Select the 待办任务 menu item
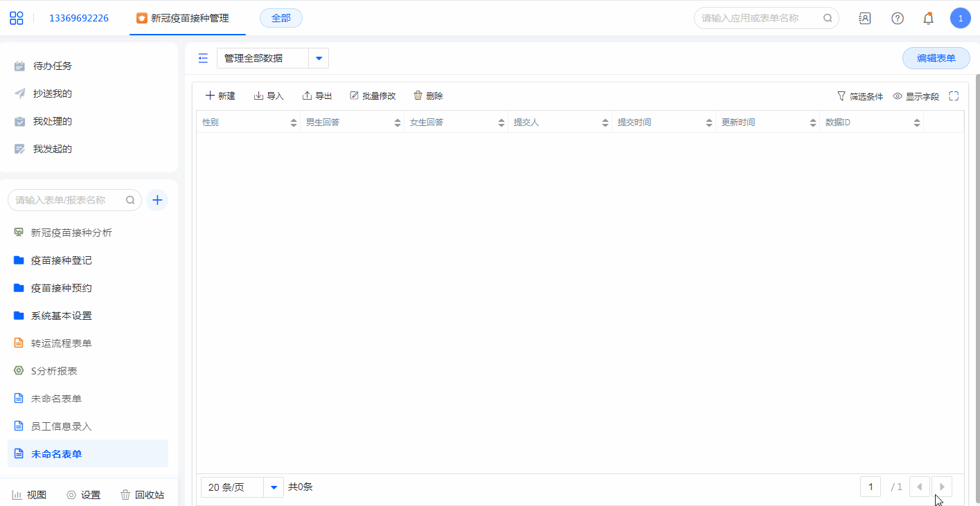 52,66
